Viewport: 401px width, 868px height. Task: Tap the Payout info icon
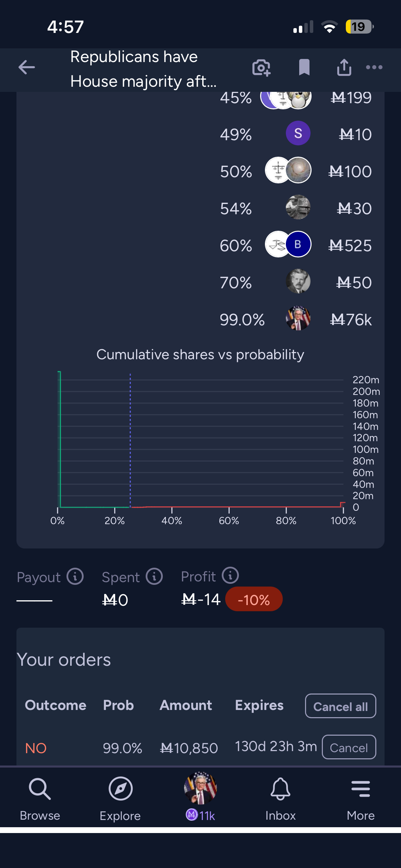pyautogui.click(x=75, y=576)
